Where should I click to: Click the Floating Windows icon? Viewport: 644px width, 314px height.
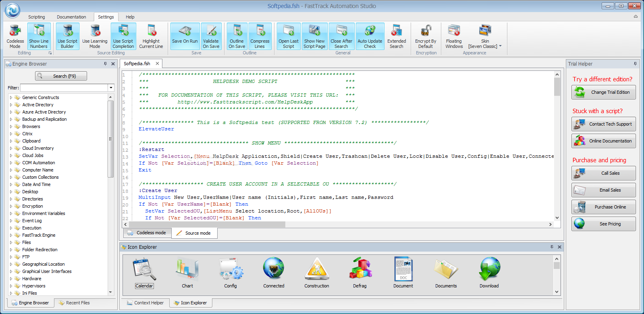coord(454,31)
